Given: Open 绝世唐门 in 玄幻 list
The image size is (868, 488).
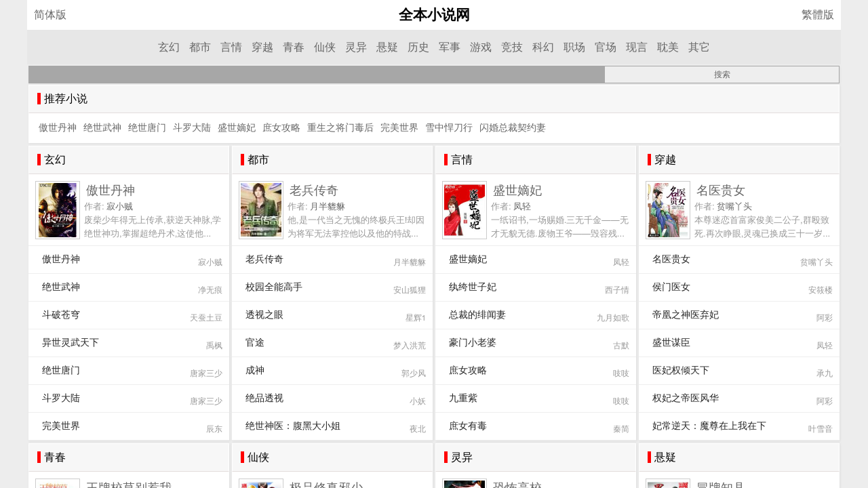Looking at the screenshot, I should [61, 370].
